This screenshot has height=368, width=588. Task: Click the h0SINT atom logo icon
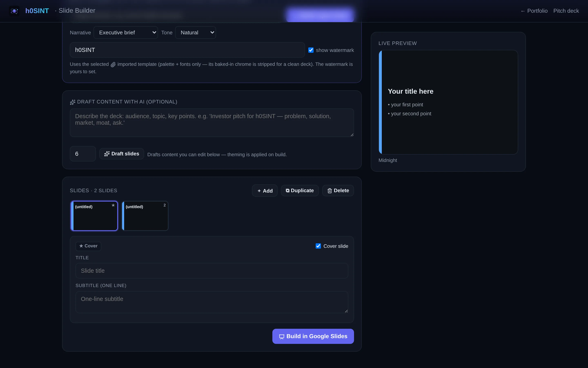[x=14, y=11]
